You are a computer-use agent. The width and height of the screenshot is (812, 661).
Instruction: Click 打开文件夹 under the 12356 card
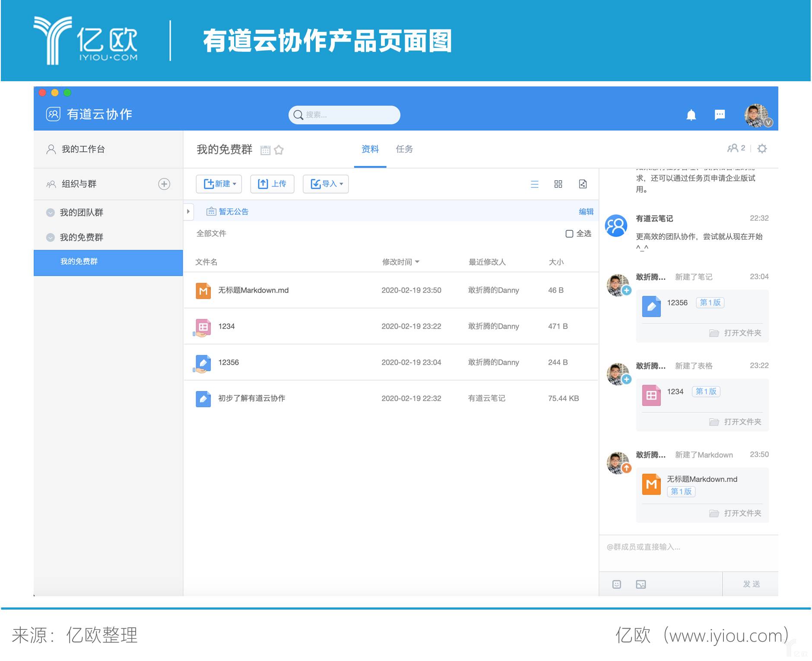pos(736,333)
